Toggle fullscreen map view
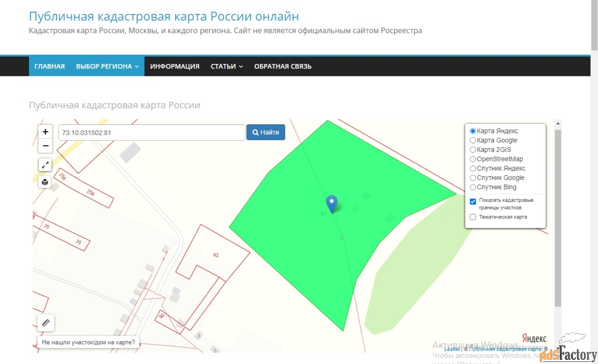The width and height of the screenshot is (598, 364). (x=45, y=164)
